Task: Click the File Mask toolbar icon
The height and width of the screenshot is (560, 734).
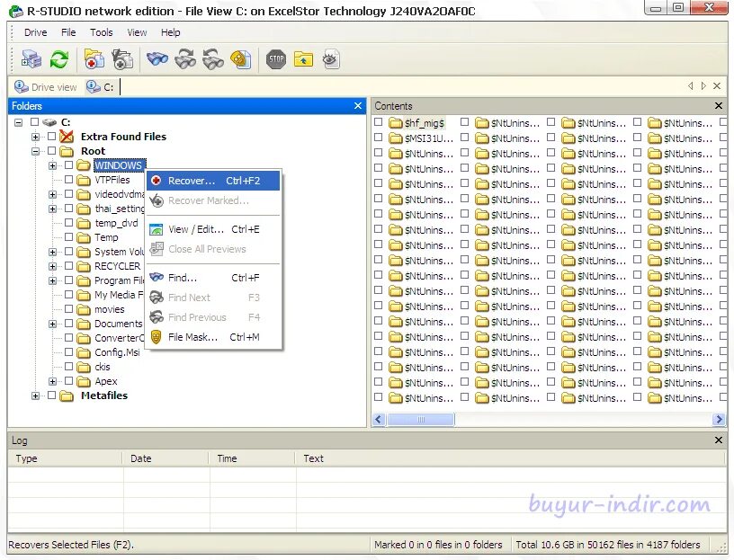Action: 241,59
